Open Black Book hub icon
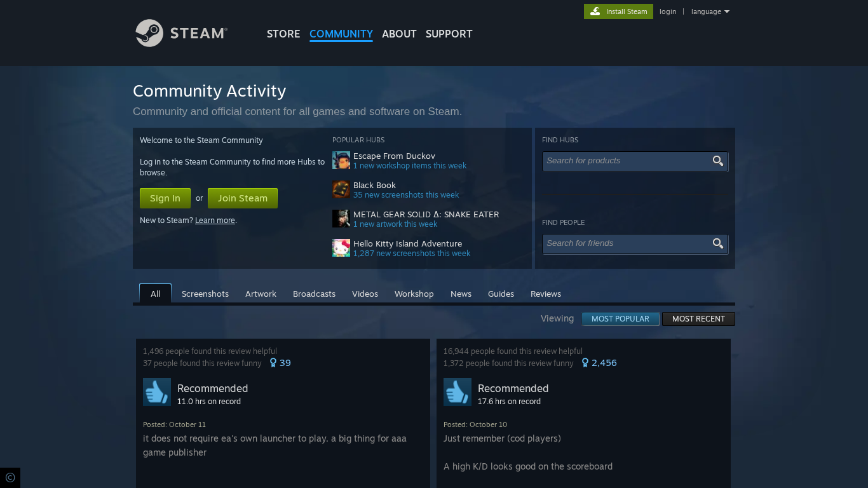This screenshot has height=488, width=868. 341,189
